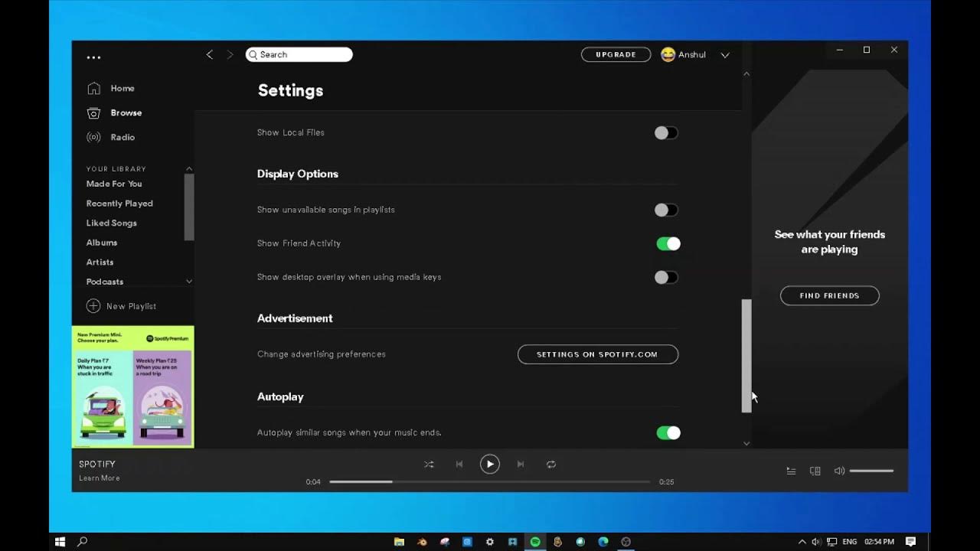Go back using the left arrow
Image resolution: width=980 pixels, height=551 pixels.
(209, 54)
